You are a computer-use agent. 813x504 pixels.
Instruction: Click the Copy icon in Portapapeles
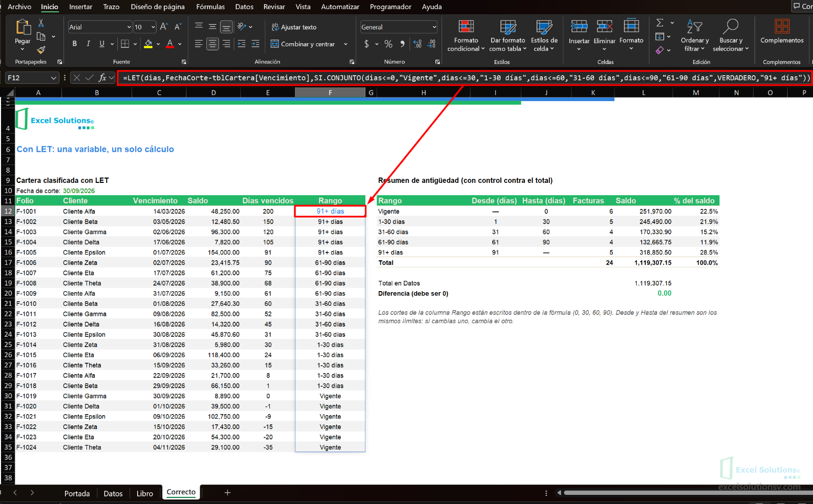pos(41,37)
